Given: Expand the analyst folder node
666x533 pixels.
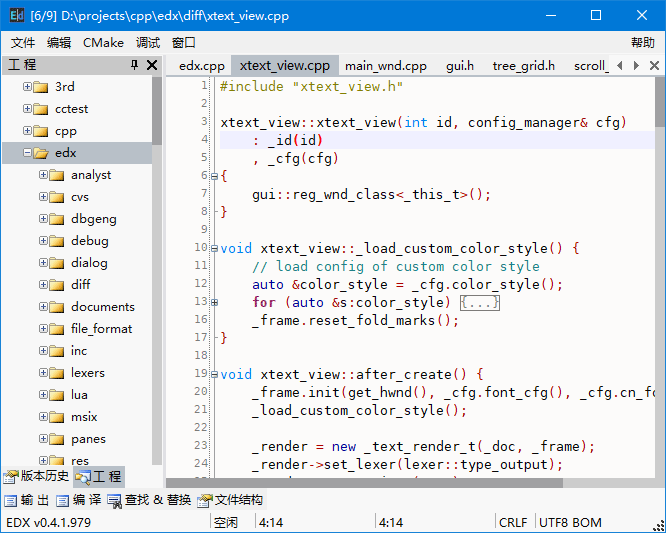Looking at the screenshot, I should 43,175.
